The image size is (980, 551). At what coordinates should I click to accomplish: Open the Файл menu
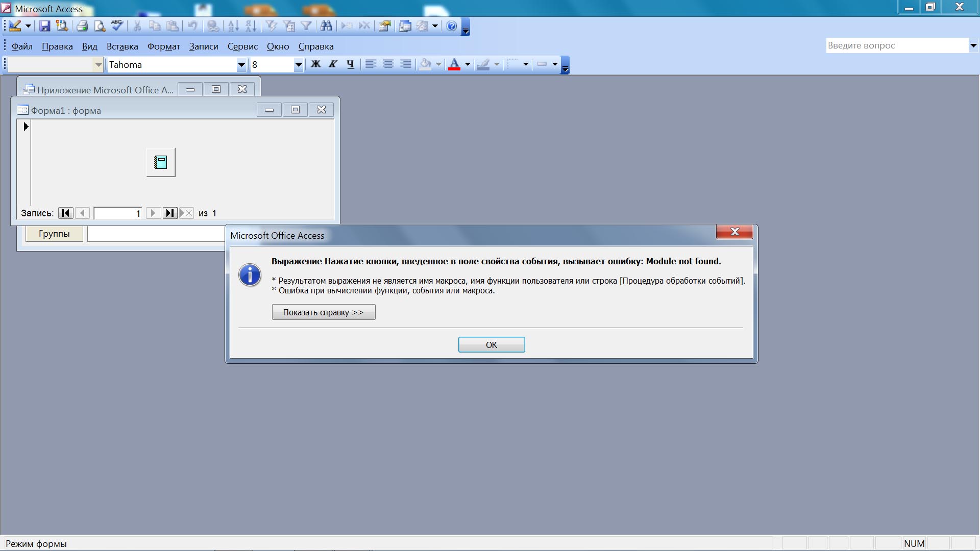(x=22, y=46)
